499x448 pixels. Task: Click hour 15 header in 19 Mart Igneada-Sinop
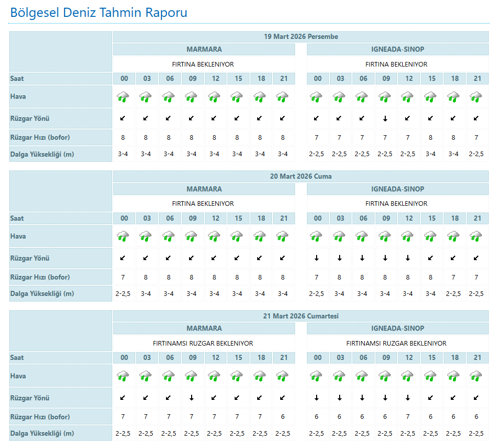[432, 78]
